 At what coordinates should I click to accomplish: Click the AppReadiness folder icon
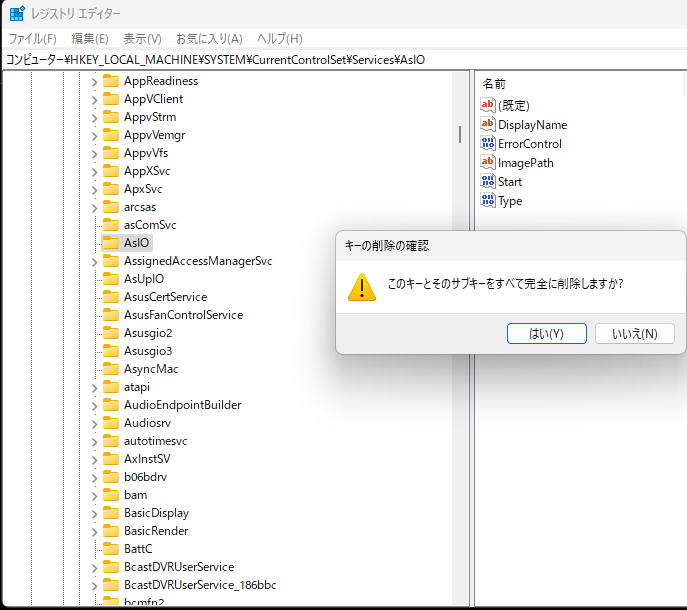click(111, 81)
